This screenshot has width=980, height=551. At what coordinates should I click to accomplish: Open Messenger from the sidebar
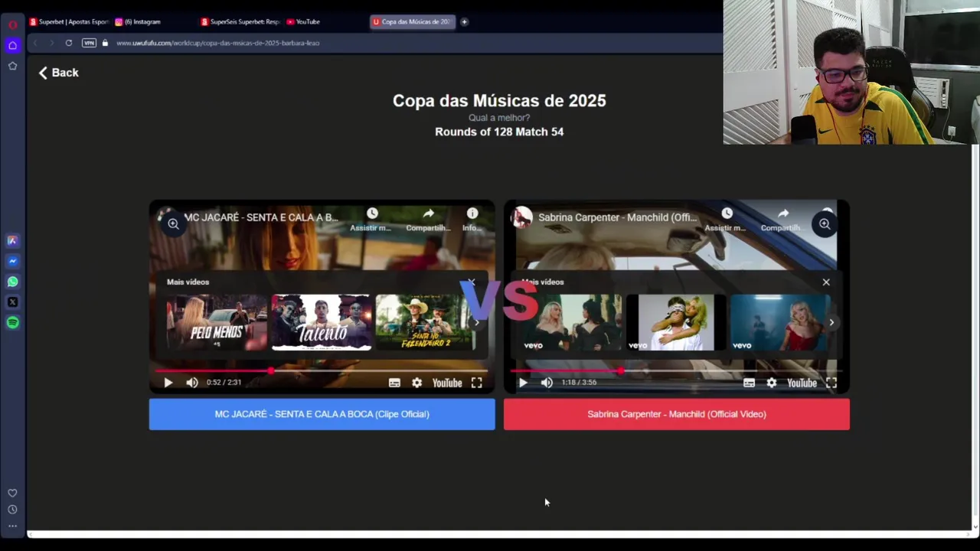point(12,261)
